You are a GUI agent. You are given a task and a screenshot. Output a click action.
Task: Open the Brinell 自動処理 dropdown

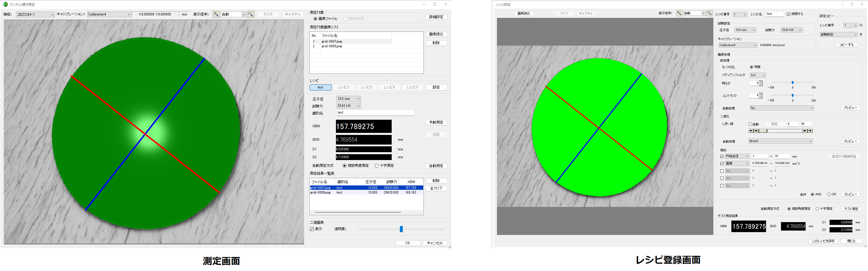pos(780,141)
